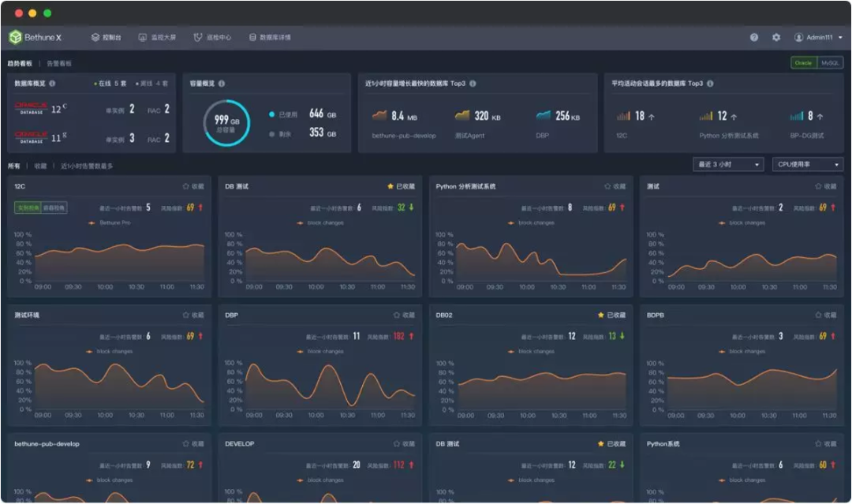Click the info icon next to 容量概览
This screenshot has height=504, width=852.
(x=222, y=84)
